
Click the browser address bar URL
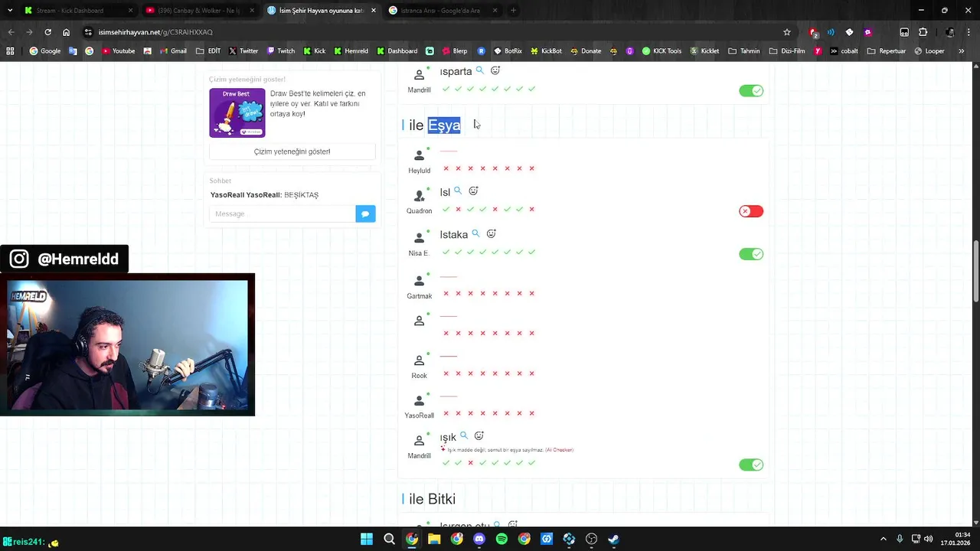point(155,32)
